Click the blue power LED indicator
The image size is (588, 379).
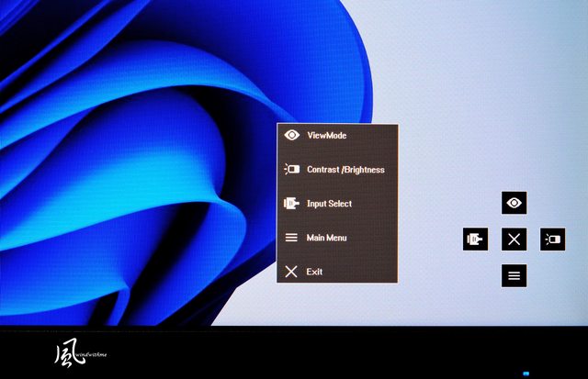click(x=526, y=373)
